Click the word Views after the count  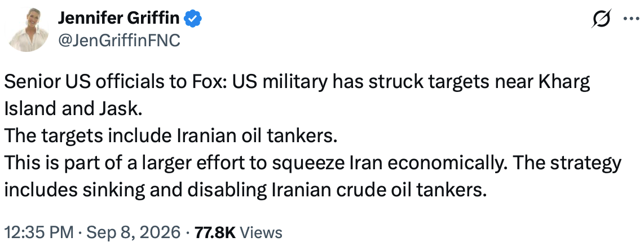coord(261,232)
